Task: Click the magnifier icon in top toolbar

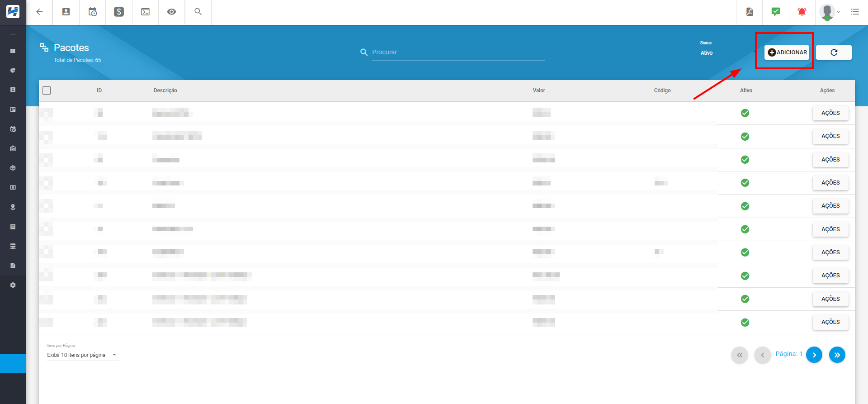Action: (x=198, y=12)
